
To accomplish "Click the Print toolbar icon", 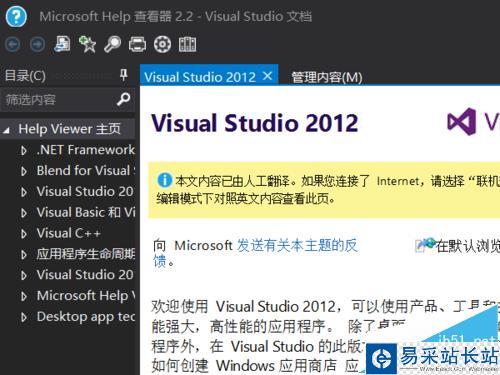I will coord(137,44).
